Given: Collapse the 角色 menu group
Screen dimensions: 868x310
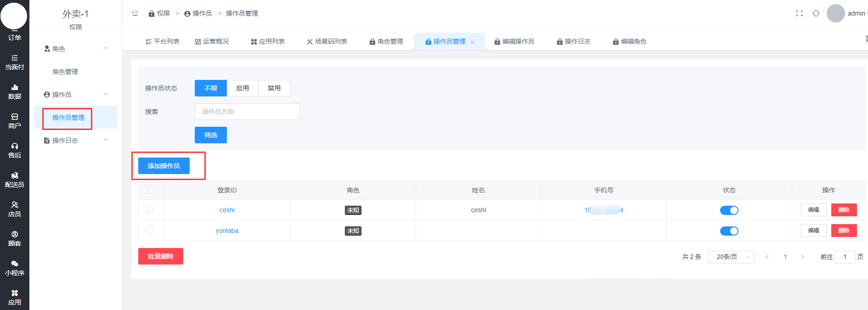Looking at the screenshot, I should pos(106,48).
